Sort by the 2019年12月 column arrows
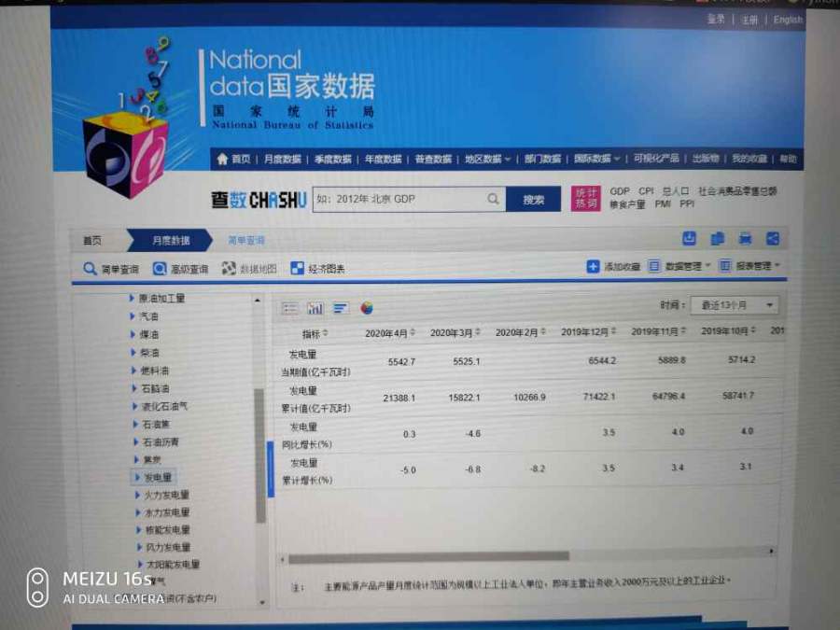 pyautogui.click(x=613, y=331)
